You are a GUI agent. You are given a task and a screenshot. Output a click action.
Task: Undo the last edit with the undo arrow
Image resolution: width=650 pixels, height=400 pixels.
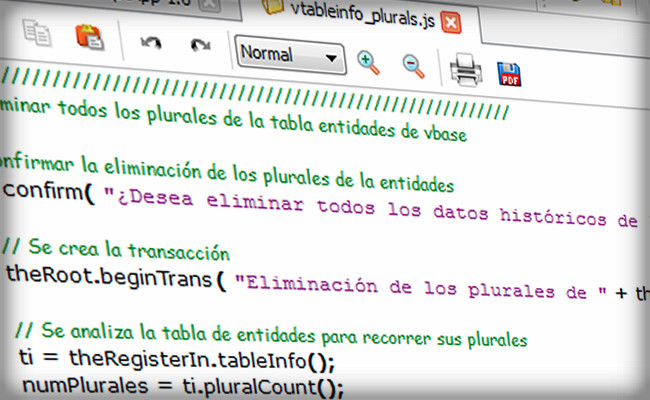(x=151, y=43)
